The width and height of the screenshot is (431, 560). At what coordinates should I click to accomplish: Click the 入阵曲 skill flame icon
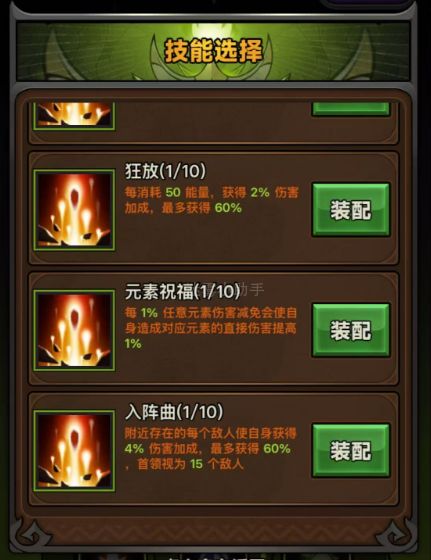click(x=74, y=451)
